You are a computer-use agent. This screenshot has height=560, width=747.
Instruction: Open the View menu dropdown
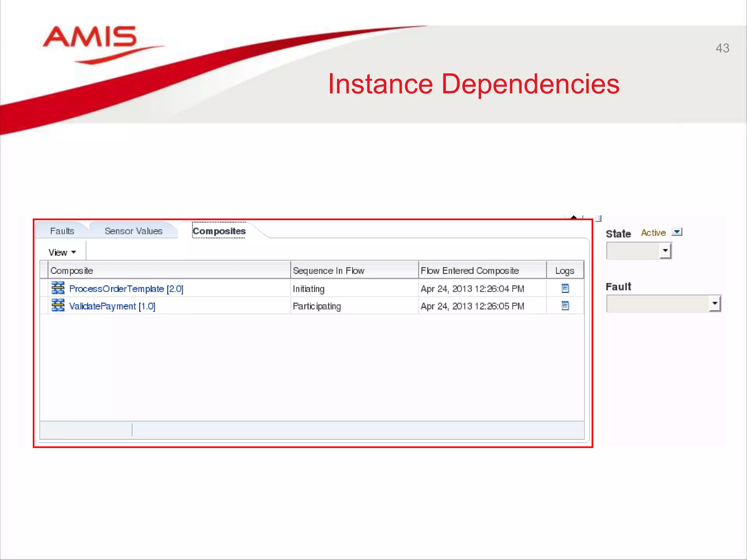click(62, 252)
